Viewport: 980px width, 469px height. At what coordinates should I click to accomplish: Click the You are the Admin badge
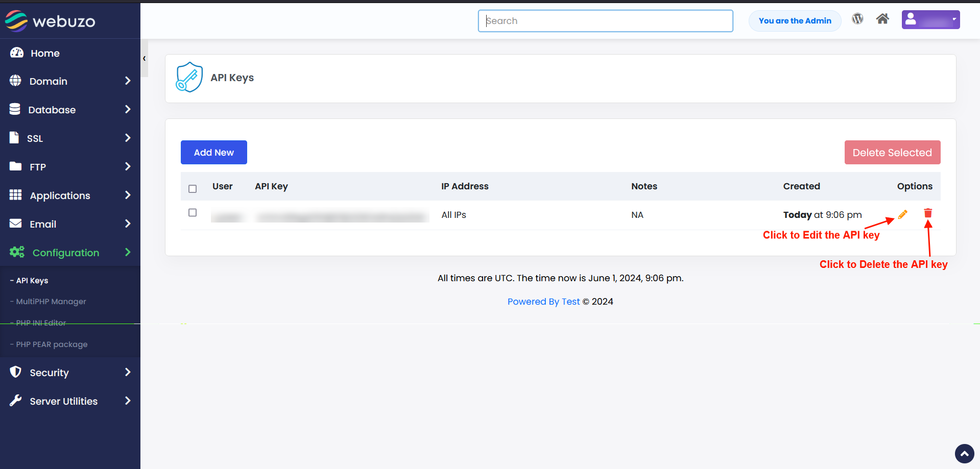tap(795, 21)
